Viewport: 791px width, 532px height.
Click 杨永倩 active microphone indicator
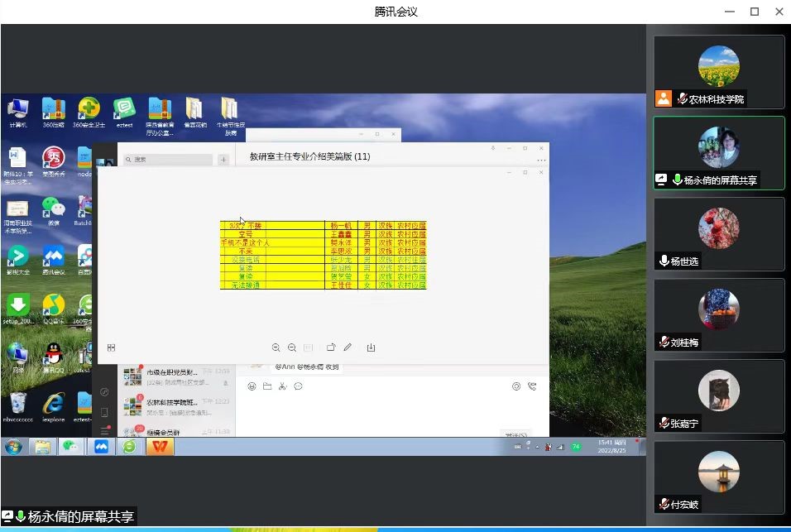point(677,180)
